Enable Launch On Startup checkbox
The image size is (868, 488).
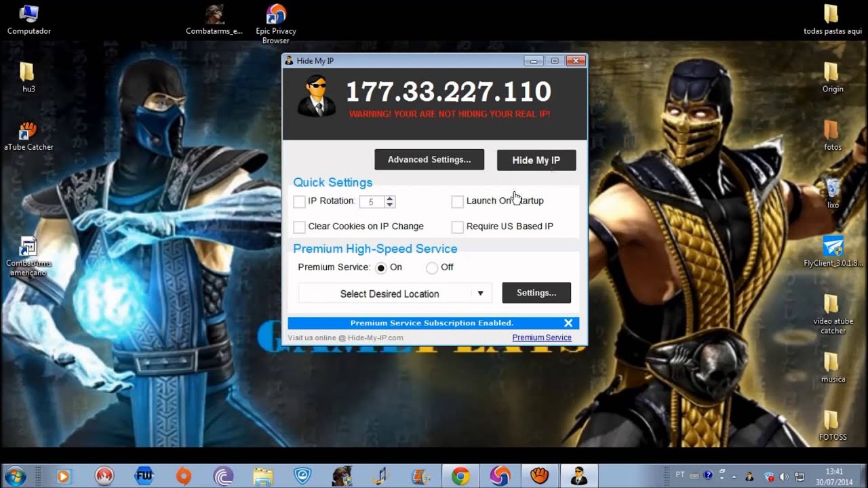pos(458,201)
